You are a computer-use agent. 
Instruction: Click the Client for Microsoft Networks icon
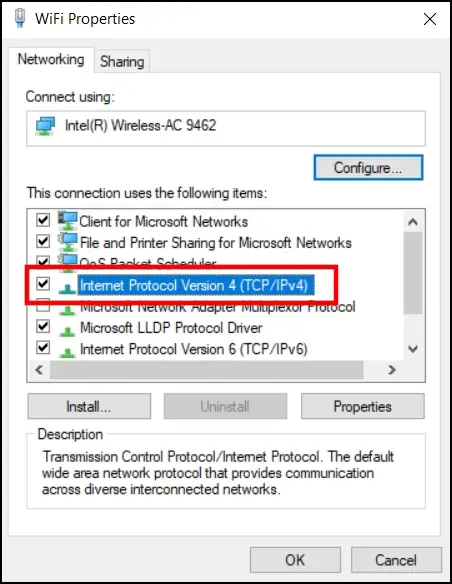coord(68,221)
